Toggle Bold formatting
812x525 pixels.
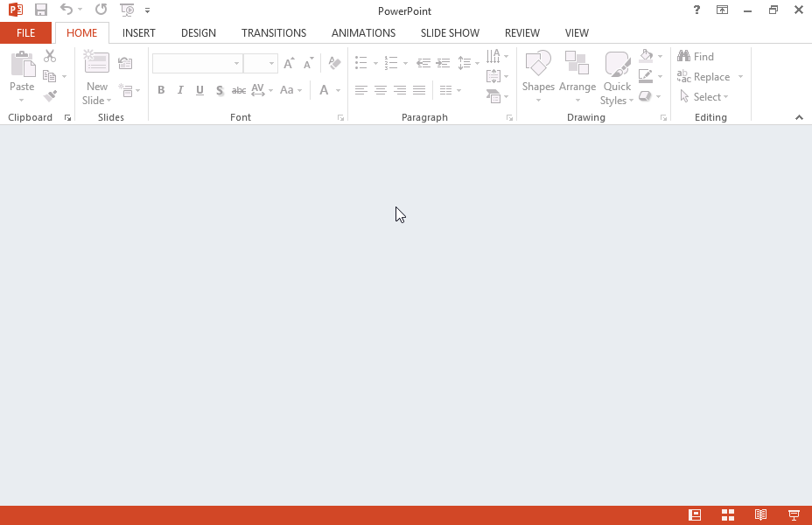(x=161, y=90)
